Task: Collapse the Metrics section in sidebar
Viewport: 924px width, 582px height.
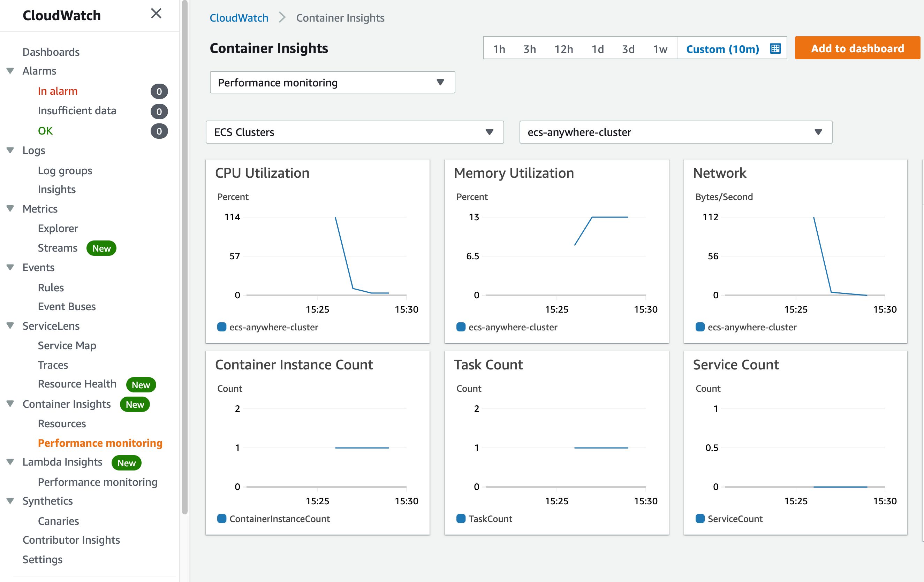Action: [x=10, y=209]
